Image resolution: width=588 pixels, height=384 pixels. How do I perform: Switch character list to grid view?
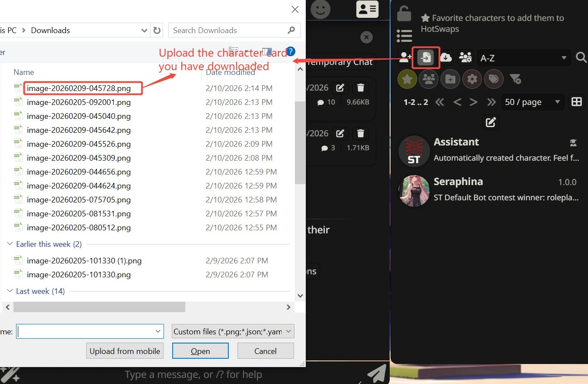click(577, 102)
